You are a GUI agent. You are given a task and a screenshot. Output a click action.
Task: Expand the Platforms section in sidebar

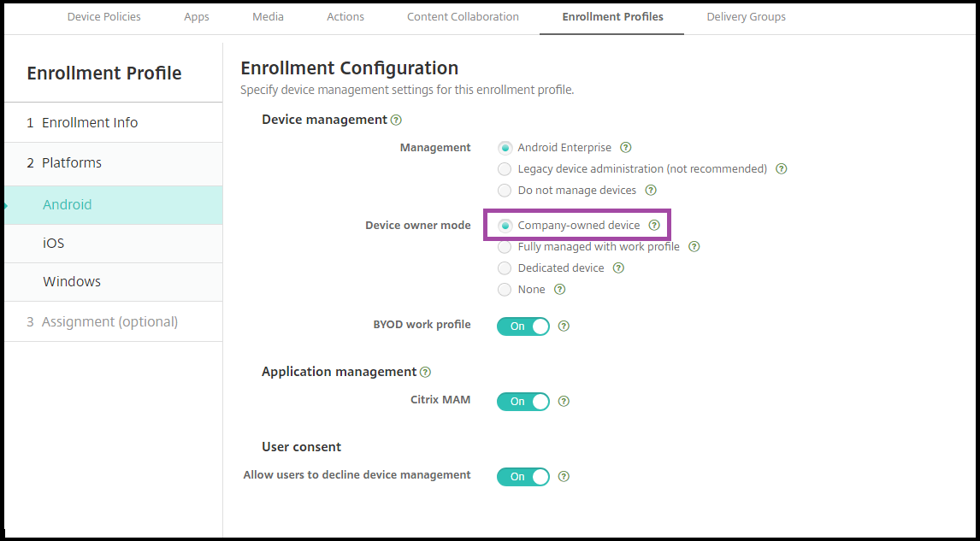coord(71,163)
